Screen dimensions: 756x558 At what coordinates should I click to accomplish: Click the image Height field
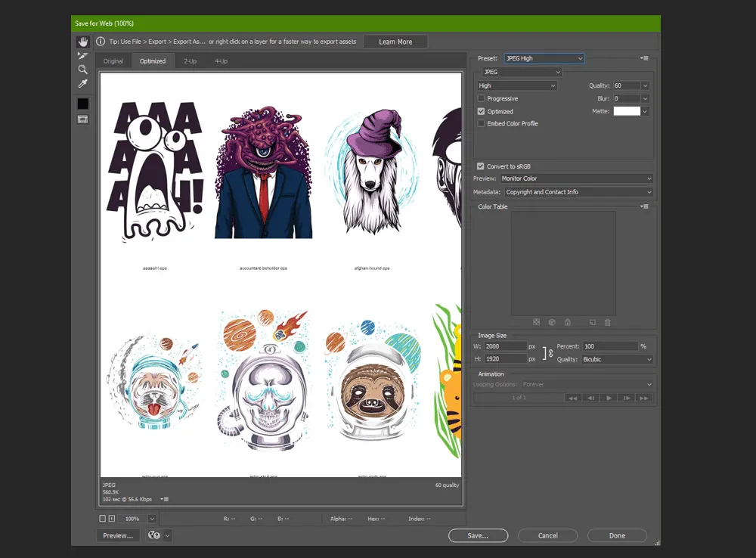[x=505, y=359]
